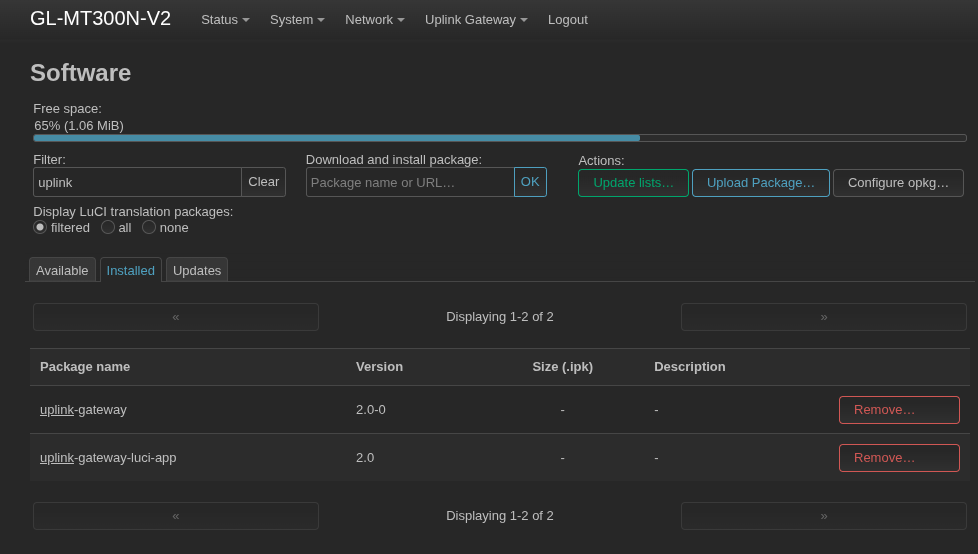Viewport: 978px width, 554px height.
Task: Click the top Displaying 1-2 of 2 text
Action: coord(500,317)
